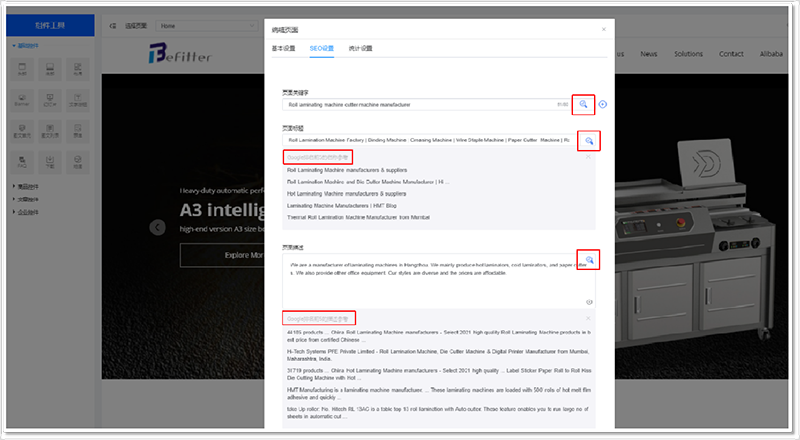Click into the page title input field
The width and height of the screenshot is (800, 440).
point(430,140)
